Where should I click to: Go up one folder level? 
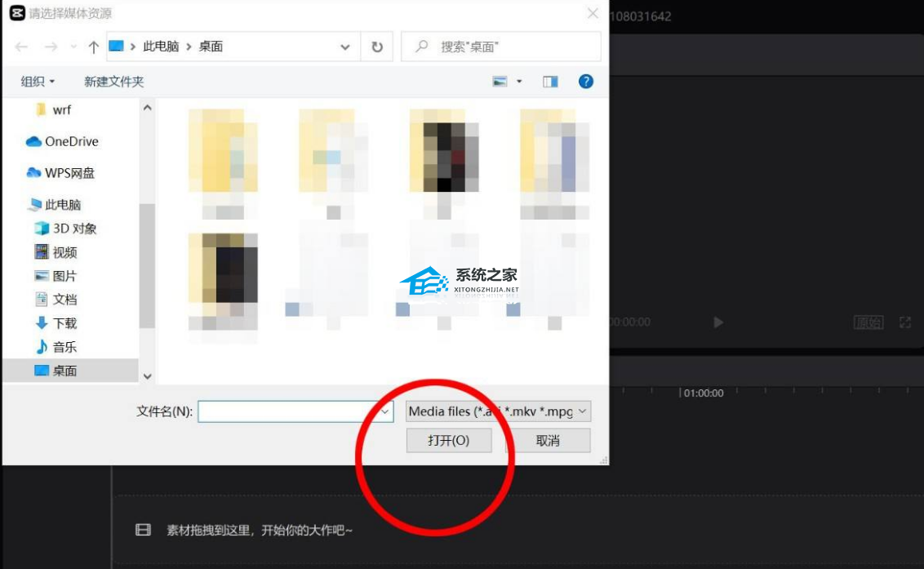[93, 47]
